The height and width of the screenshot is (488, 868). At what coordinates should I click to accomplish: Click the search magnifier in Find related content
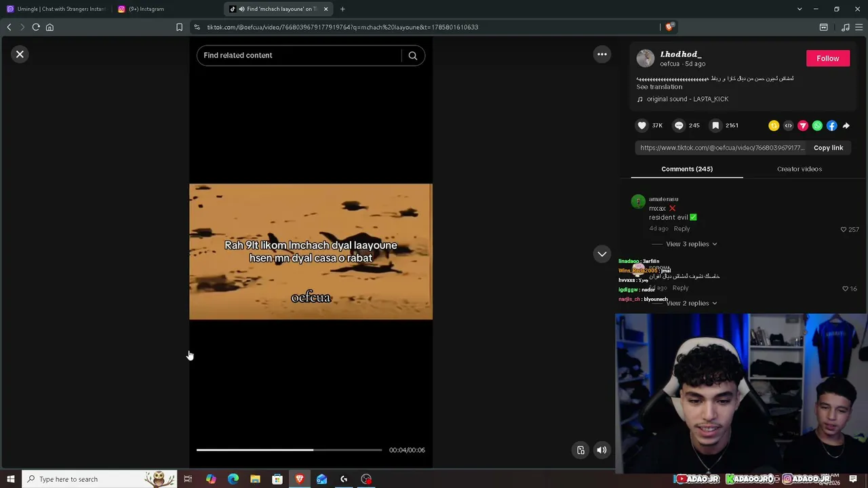pos(412,56)
